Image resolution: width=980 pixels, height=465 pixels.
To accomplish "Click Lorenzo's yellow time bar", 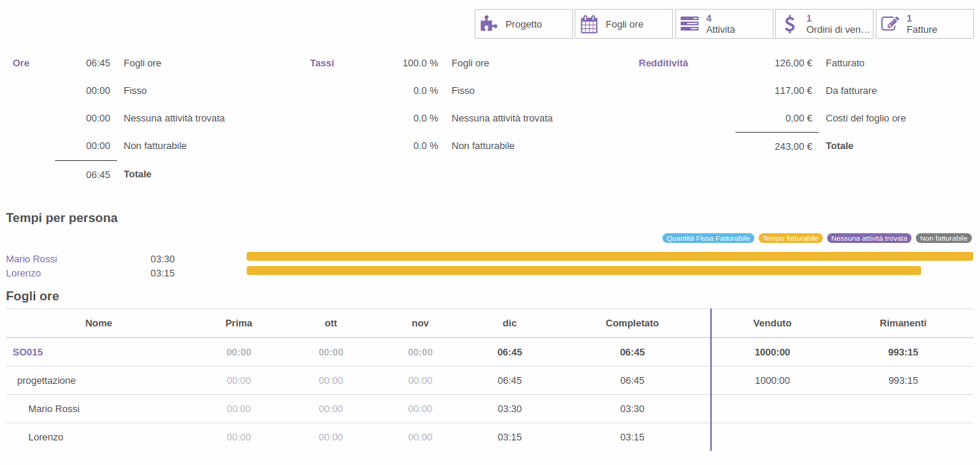I will click(x=584, y=271).
